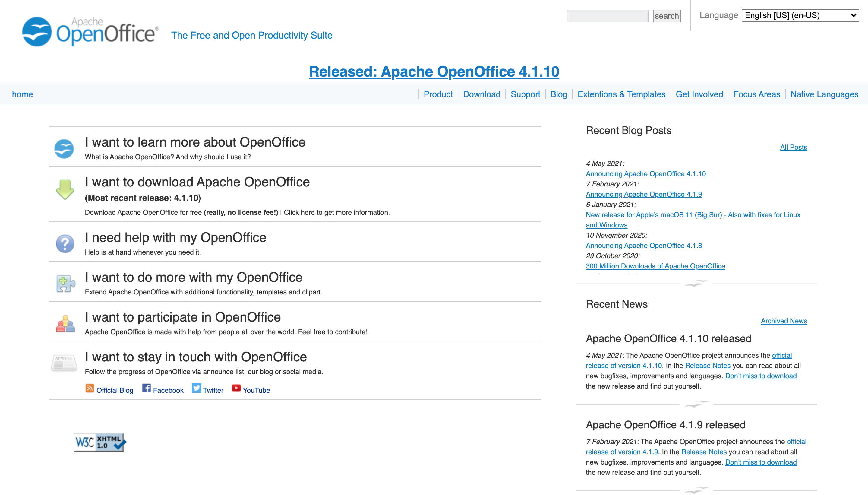
Task: Click the Most recent release: 4.1.10 text
Action: [x=143, y=198]
